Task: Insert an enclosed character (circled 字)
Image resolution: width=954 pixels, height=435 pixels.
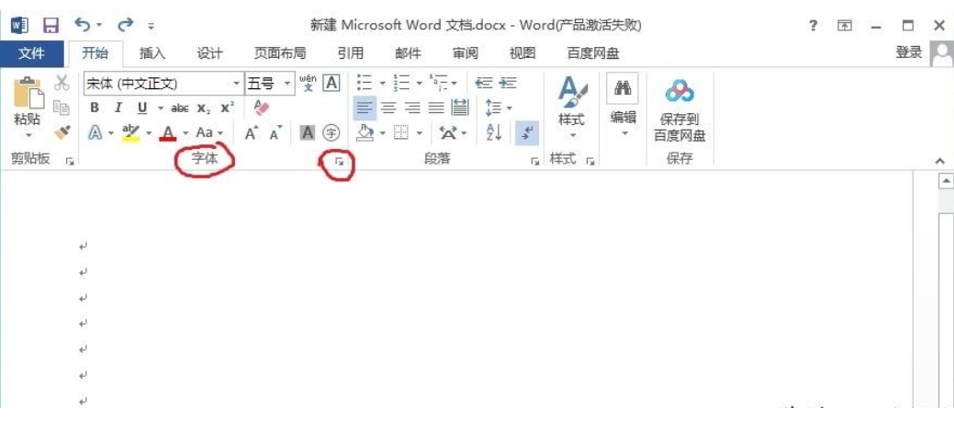Action: (331, 132)
